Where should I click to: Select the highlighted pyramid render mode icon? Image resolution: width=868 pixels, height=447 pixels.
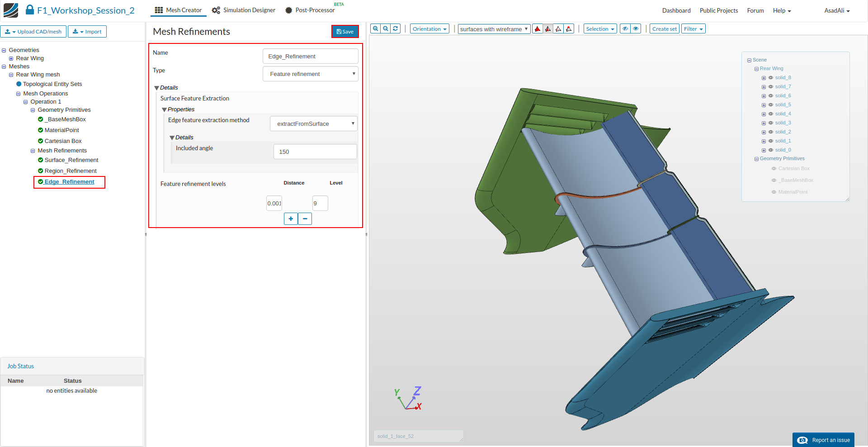[x=548, y=29]
